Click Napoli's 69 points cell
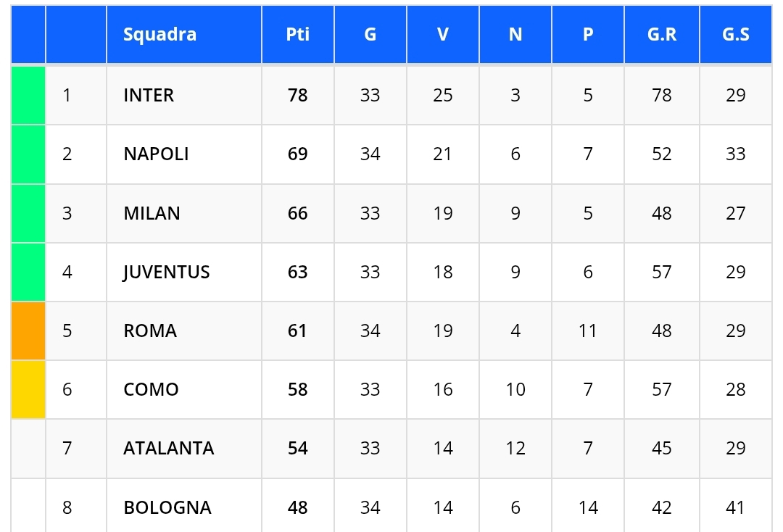 click(x=297, y=154)
